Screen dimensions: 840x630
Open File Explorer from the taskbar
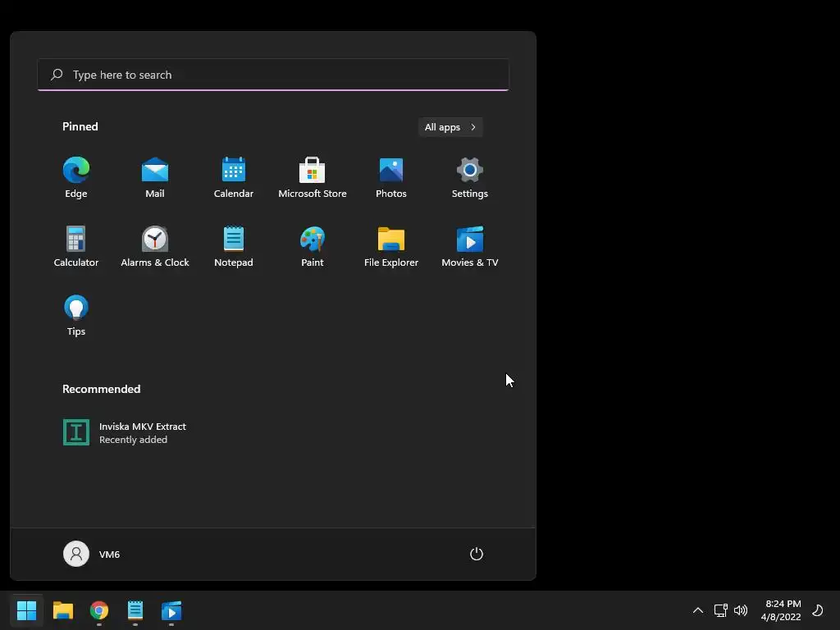62,610
